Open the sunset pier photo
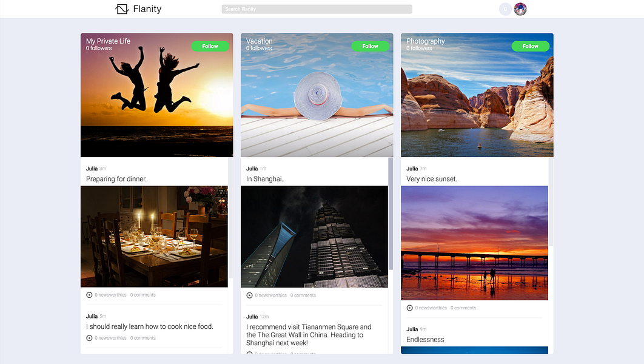644x364 pixels. pyautogui.click(x=474, y=243)
